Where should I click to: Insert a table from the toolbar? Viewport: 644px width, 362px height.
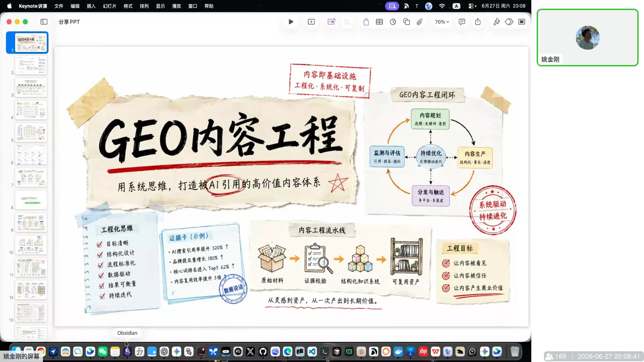click(x=379, y=22)
